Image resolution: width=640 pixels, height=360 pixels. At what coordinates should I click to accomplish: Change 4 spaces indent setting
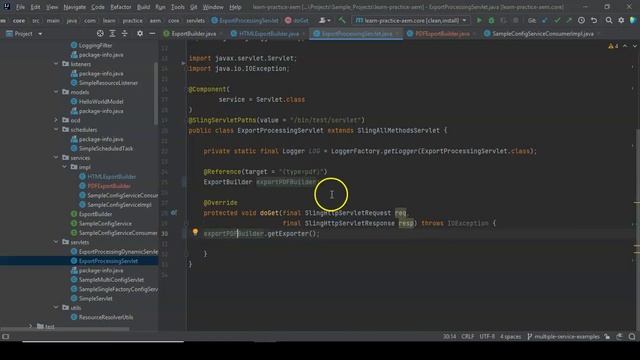(x=511, y=336)
